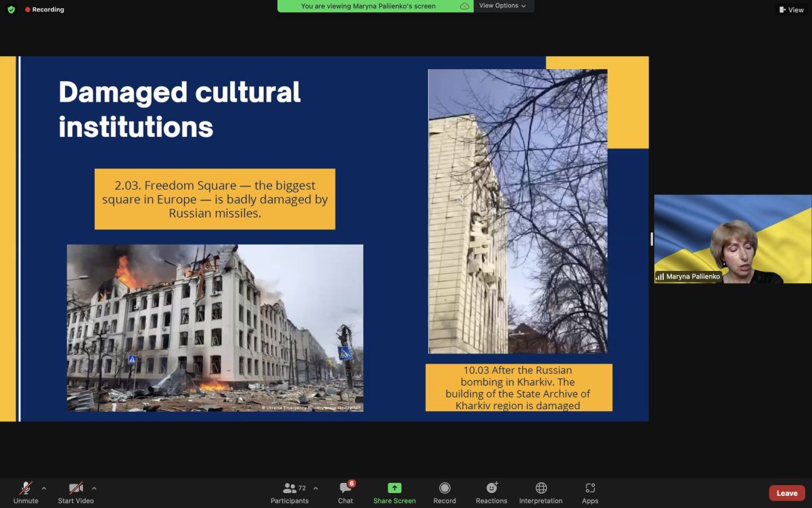Click the green encryption shield icon
The height and width of the screenshot is (508, 812).
click(11, 9)
